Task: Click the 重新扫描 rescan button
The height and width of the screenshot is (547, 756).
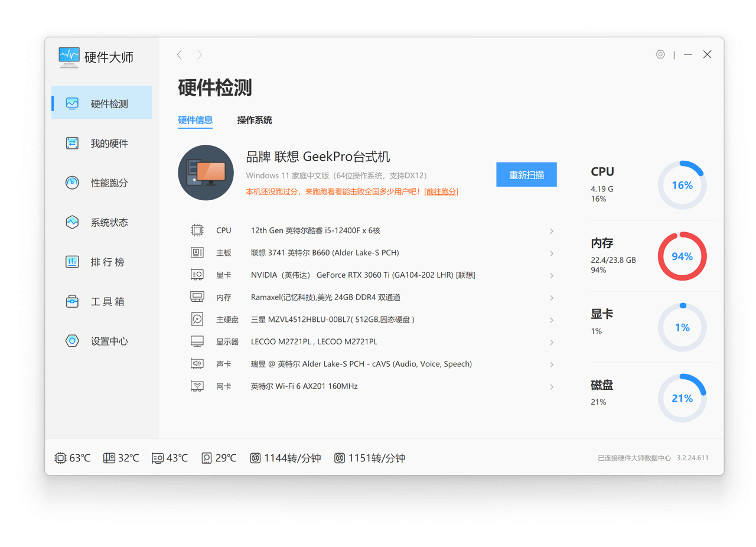Action: pyautogui.click(x=526, y=175)
